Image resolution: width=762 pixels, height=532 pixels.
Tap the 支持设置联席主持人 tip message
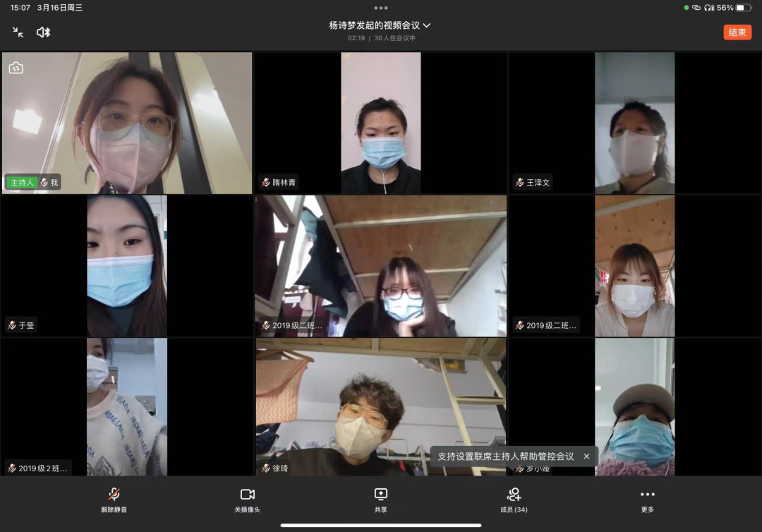[x=506, y=457]
